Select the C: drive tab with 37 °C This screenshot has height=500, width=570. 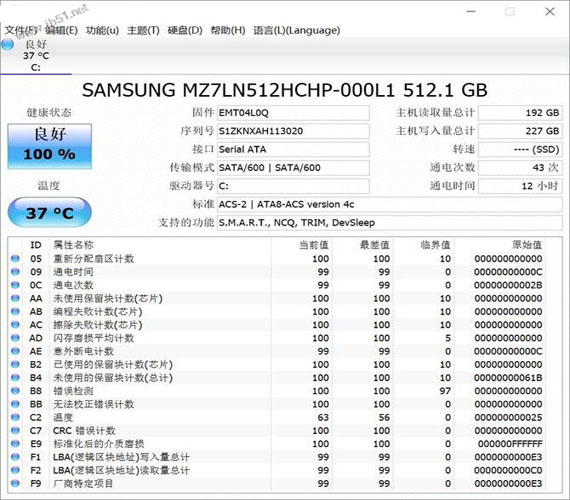click(36, 56)
